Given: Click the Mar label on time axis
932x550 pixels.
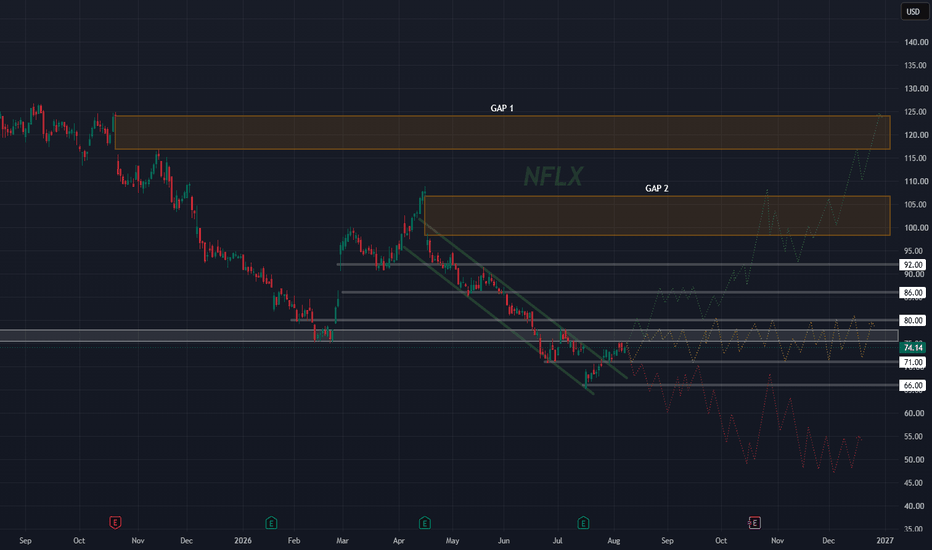Looking at the screenshot, I should pyautogui.click(x=342, y=540).
